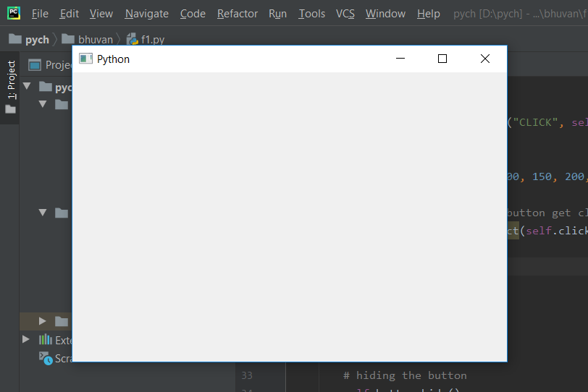Expand the External Libraries tree node
The width and height of the screenshot is (588, 392).
click(x=25, y=339)
